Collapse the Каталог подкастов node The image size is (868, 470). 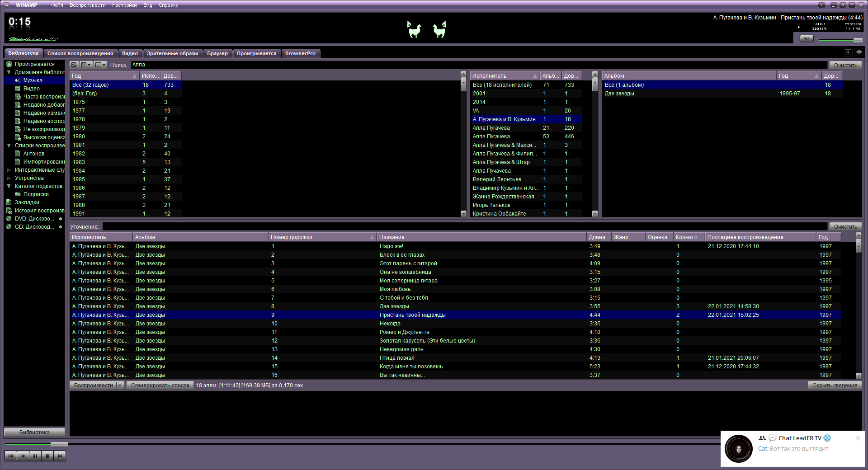click(9, 186)
